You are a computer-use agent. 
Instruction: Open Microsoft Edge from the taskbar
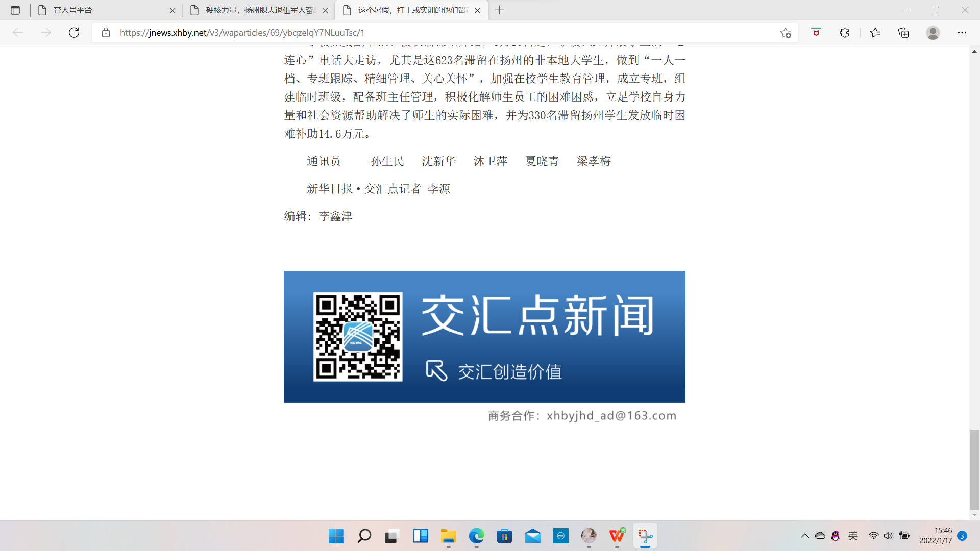(476, 536)
